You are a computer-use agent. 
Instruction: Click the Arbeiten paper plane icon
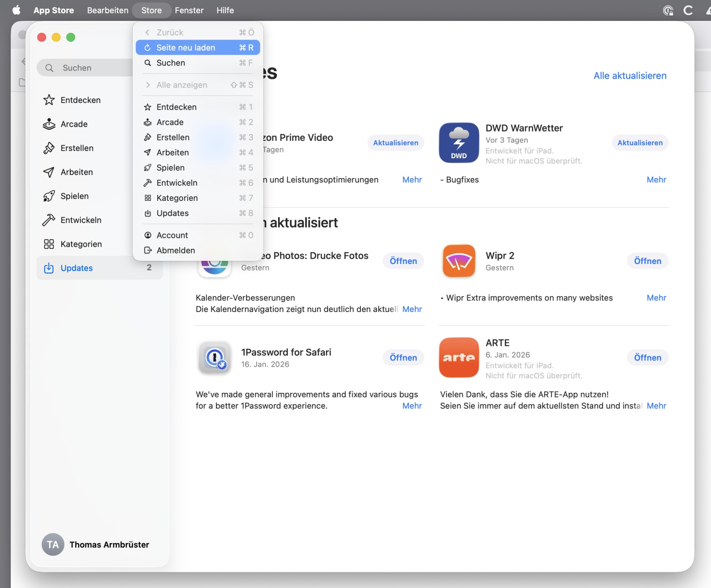(49, 172)
